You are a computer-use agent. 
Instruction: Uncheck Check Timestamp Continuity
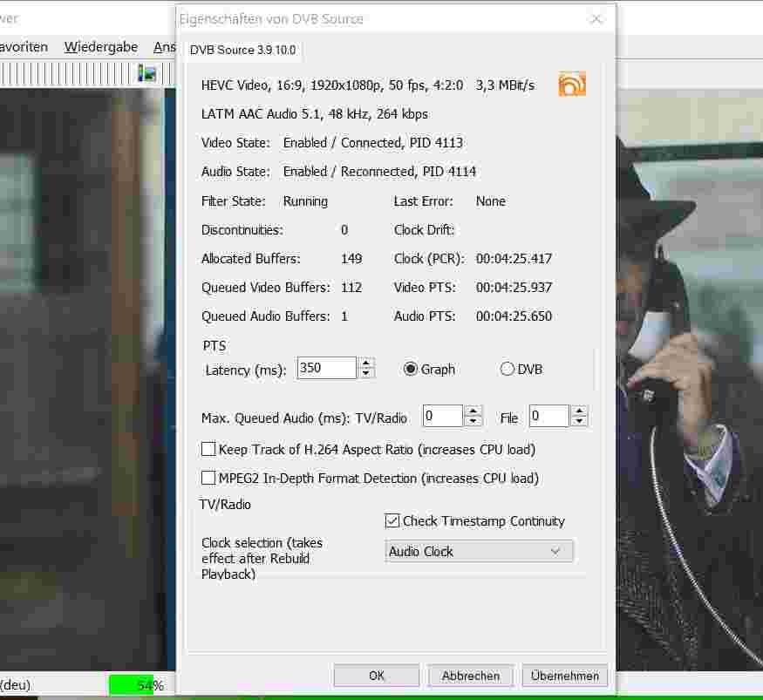[392, 521]
